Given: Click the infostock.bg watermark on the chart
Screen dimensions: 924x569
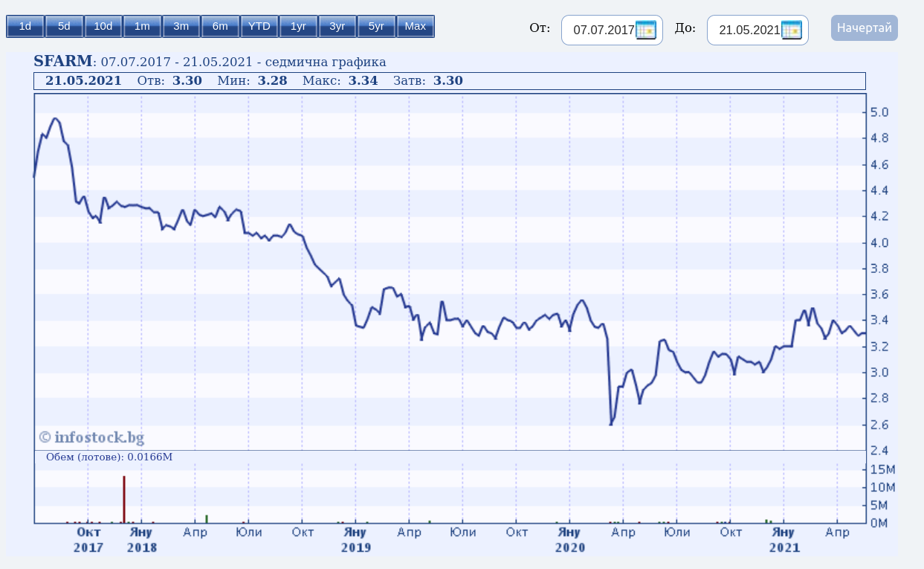Looking at the screenshot, I should [91, 437].
